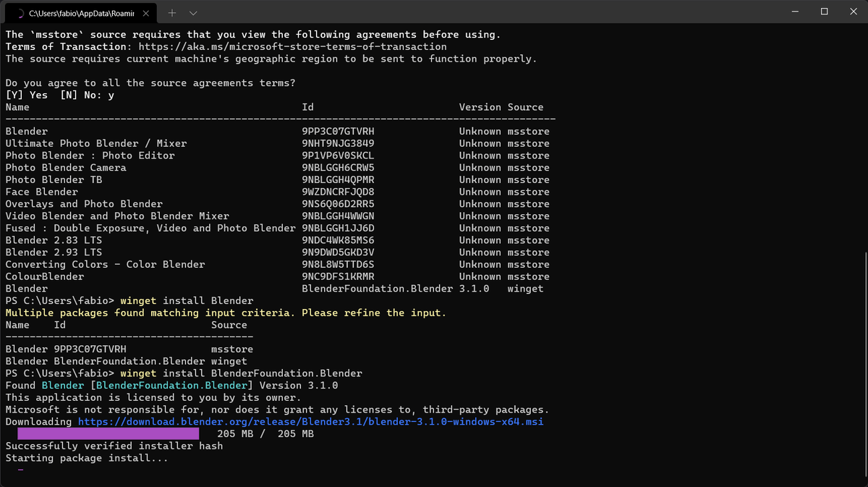This screenshot has height=487, width=868.
Task: Open a new tab with plus button
Action: (x=172, y=13)
